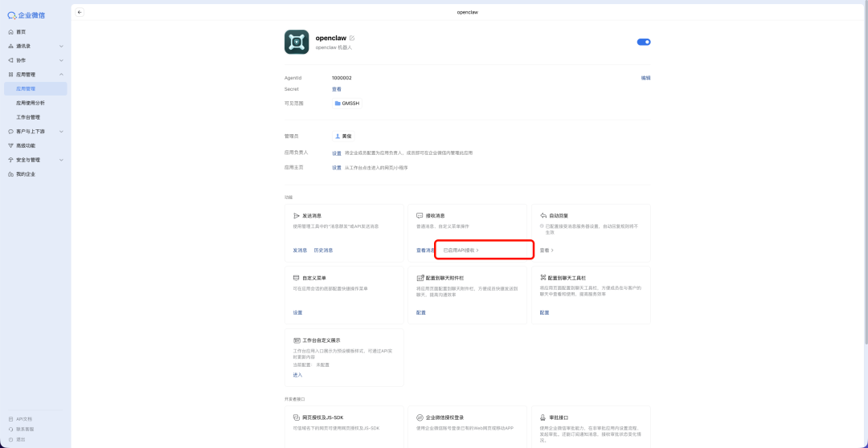
Task: Click the 历史消息 link
Action: pyautogui.click(x=323, y=250)
